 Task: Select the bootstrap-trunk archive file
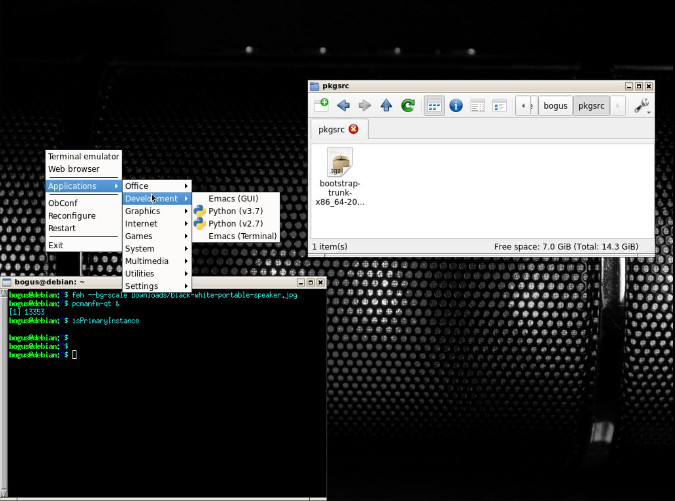click(340, 177)
